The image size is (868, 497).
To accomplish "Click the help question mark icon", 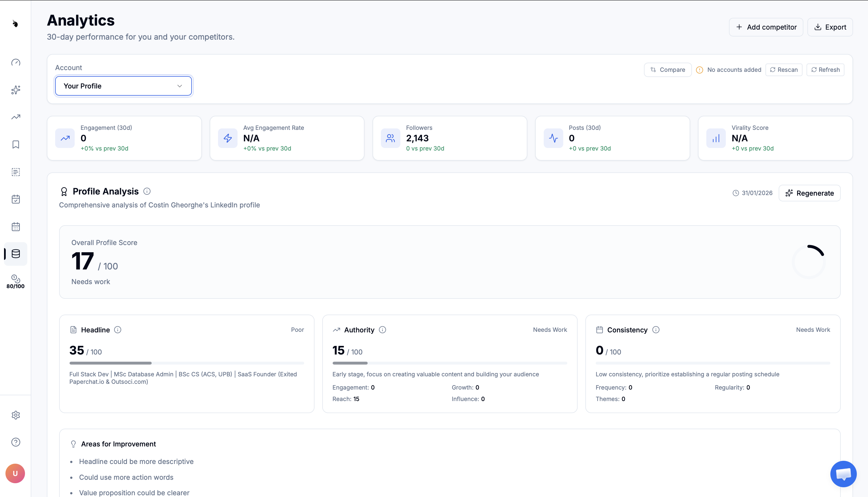I will pyautogui.click(x=16, y=442).
